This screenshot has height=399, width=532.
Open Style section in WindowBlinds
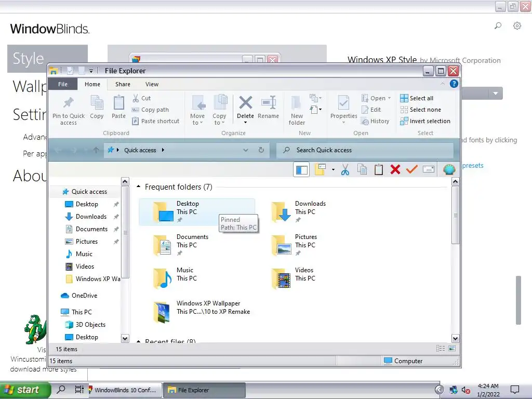[47, 59]
